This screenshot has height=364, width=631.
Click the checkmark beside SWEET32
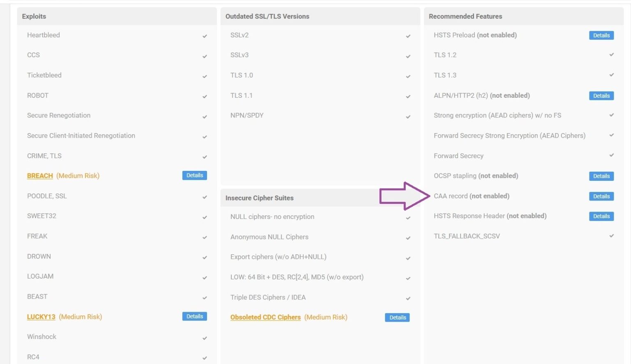pos(205,217)
